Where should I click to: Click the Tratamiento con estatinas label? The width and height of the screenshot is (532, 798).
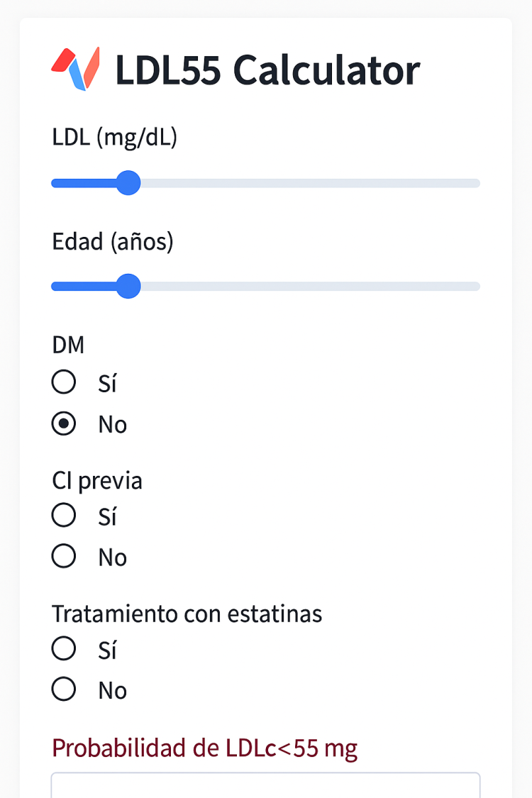[187, 614]
